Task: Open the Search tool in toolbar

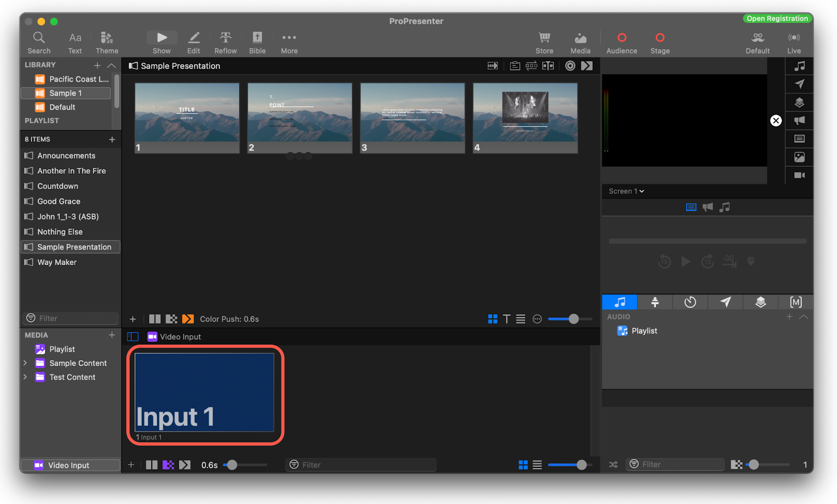Action: 39,43
